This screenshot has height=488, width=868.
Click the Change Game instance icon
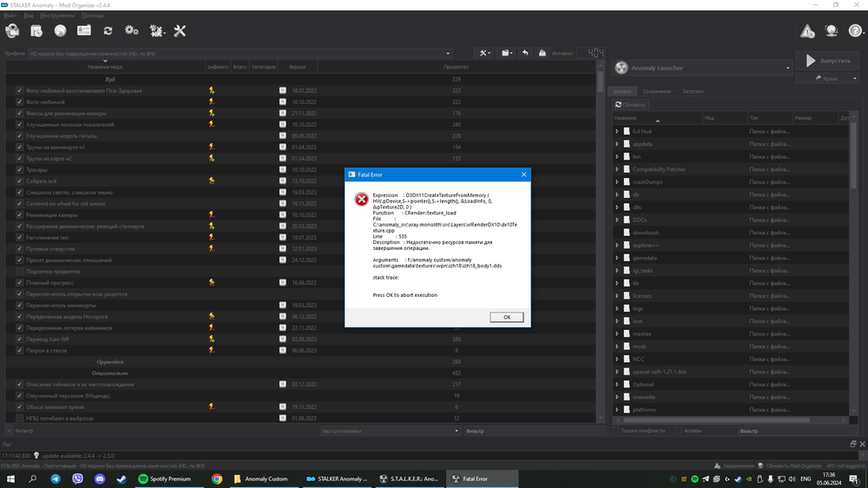[x=12, y=31]
